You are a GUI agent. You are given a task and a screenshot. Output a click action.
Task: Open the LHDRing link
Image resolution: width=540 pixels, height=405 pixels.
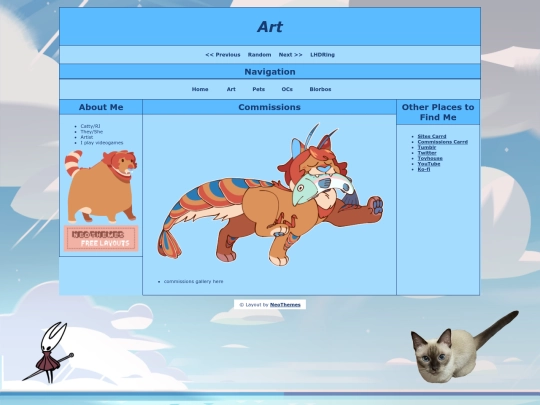pos(322,55)
